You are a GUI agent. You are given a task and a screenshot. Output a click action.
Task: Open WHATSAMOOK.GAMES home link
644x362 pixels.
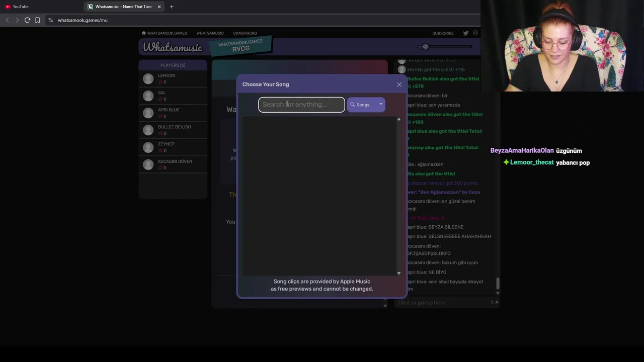[x=165, y=33]
